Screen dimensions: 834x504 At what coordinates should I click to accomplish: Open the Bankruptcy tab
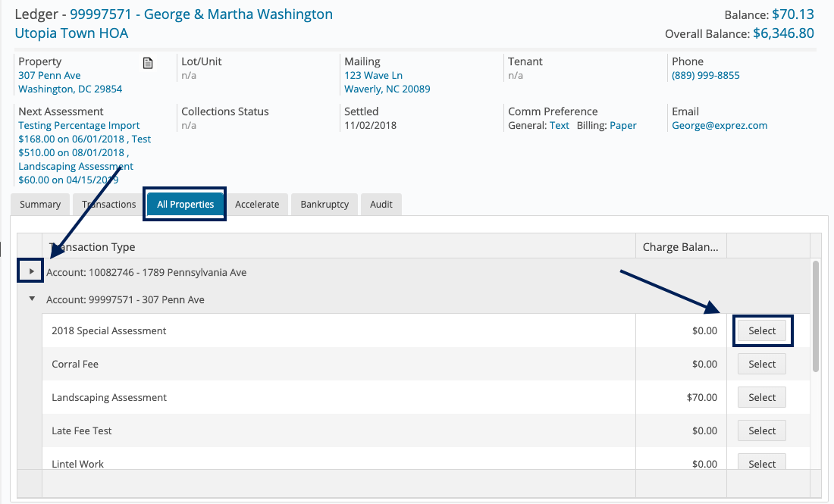coord(325,204)
